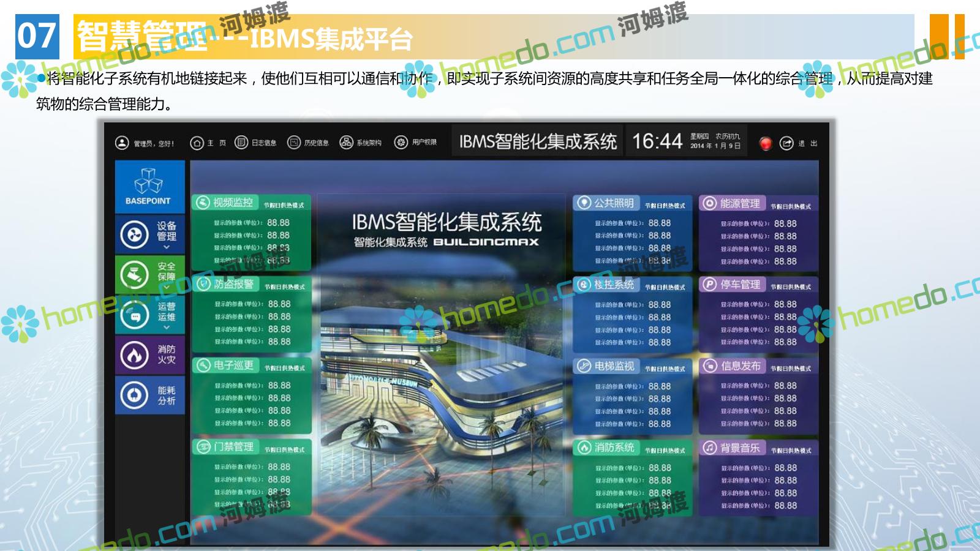The height and width of the screenshot is (551, 980).
Task: Open 日志信息 from the top menu
Action: 256,143
